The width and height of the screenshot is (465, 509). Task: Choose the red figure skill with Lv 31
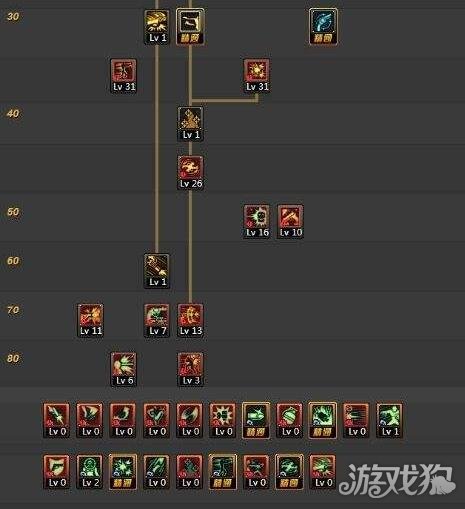pyautogui.click(x=124, y=76)
